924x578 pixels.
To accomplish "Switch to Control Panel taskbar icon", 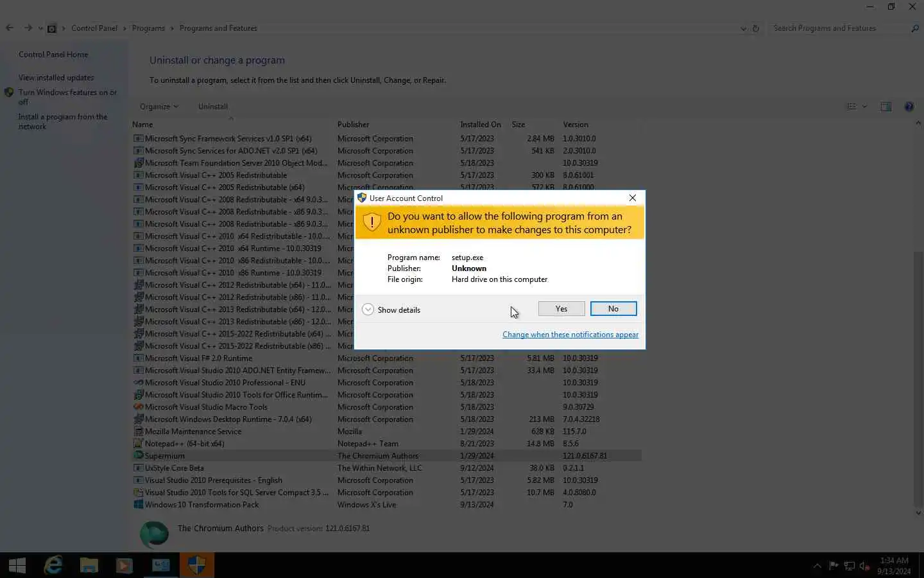I will tap(160, 565).
